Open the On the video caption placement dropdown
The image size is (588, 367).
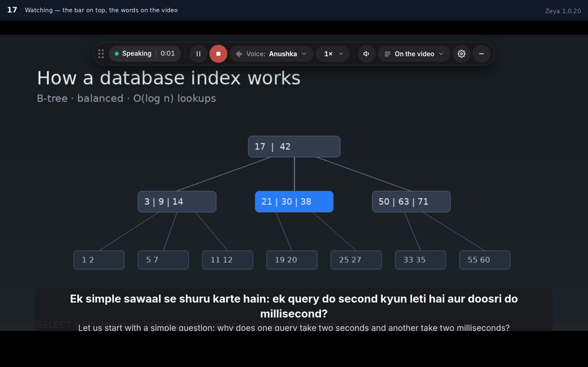pyautogui.click(x=414, y=54)
